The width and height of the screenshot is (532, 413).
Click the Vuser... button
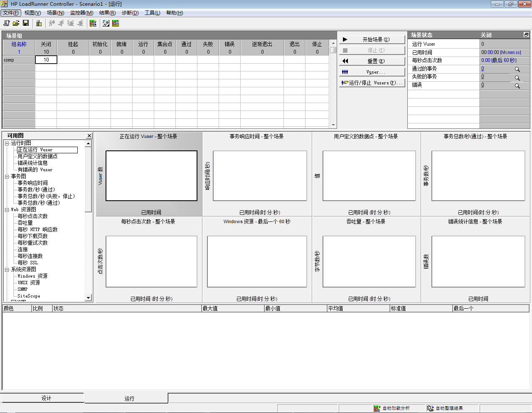[x=372, y=72]
